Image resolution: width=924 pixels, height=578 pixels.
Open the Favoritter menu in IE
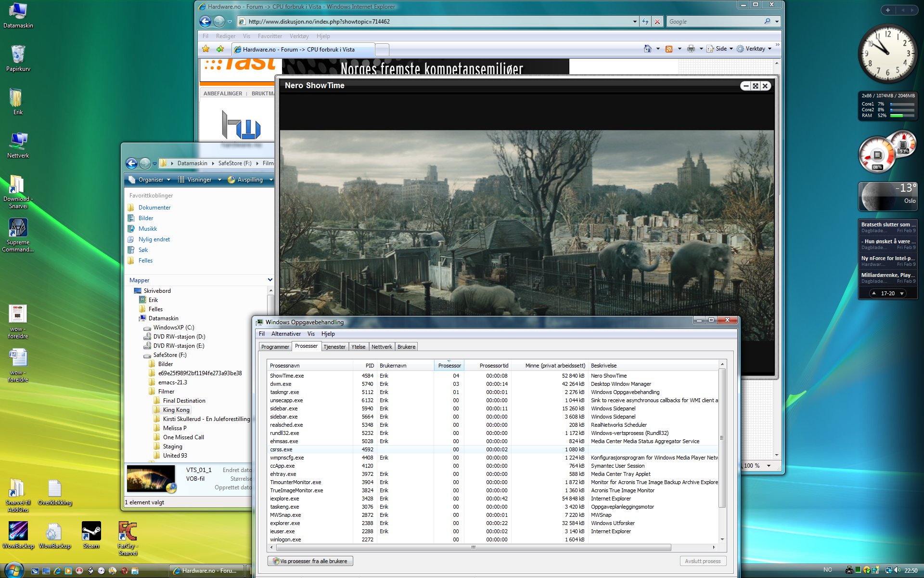click(270, 36)
